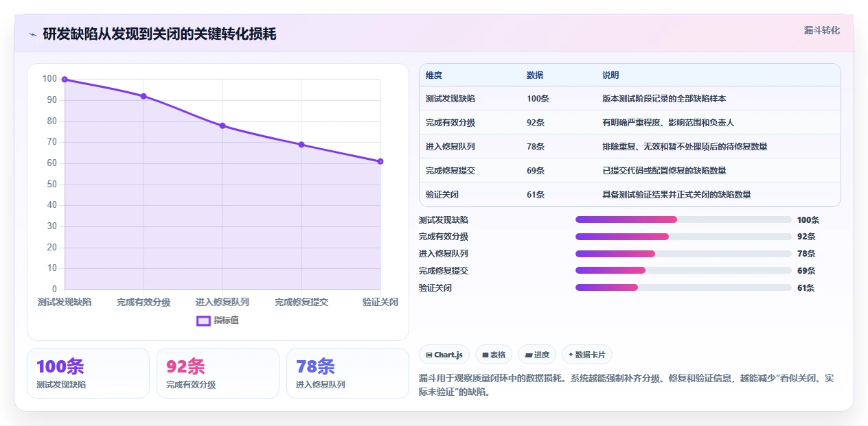
Task: Click the icon inside the Chart.js chip
Action: [429, 355]
